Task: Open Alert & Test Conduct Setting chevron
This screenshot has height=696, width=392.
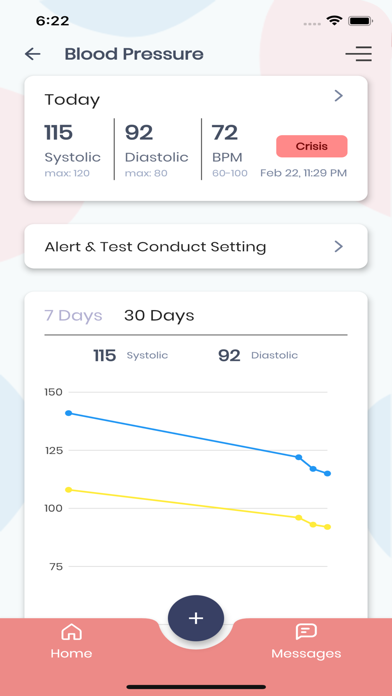Action: tap(339, 246)
